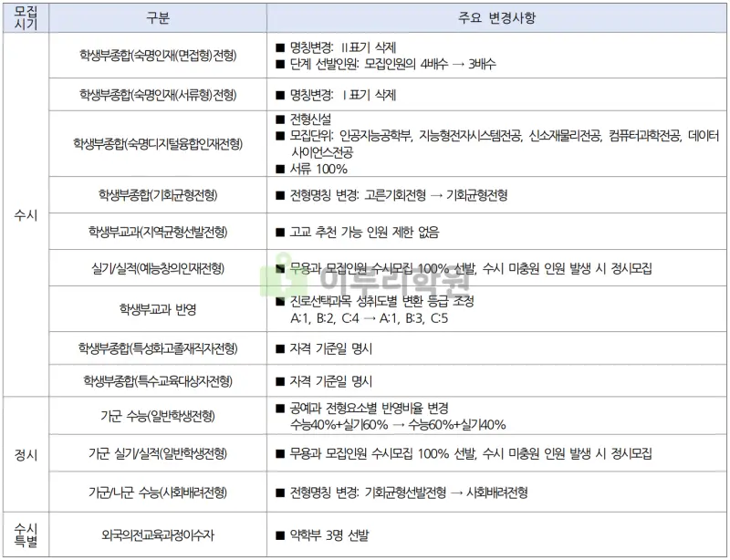This screenshot has width=730, height=560.
Task: Select the '수시' admission period cell
Action: click(26, 214)
